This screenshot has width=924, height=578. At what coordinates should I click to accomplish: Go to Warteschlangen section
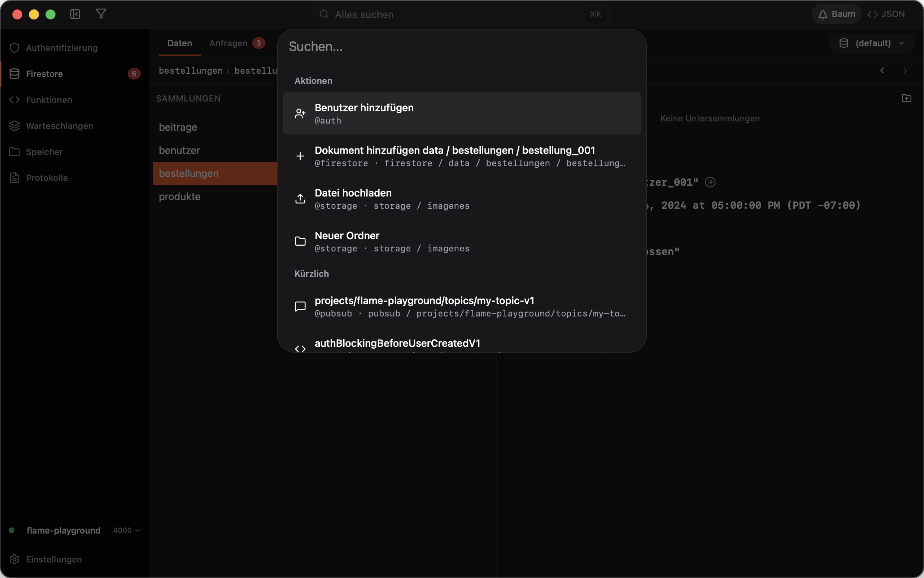coord(75,126)
